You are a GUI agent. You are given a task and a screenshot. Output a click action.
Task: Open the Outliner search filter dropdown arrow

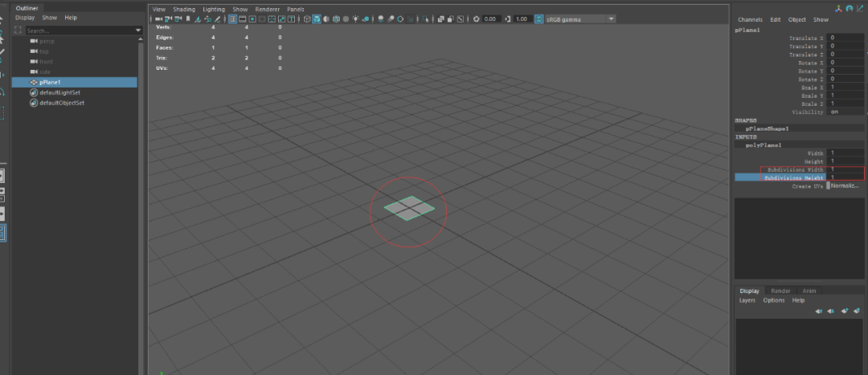[x=138, y=31]
